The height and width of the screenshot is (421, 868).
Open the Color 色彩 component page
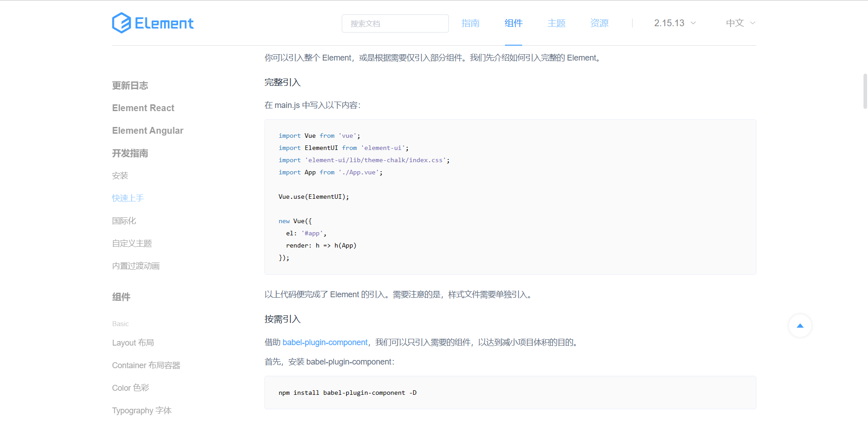(130, 388)
